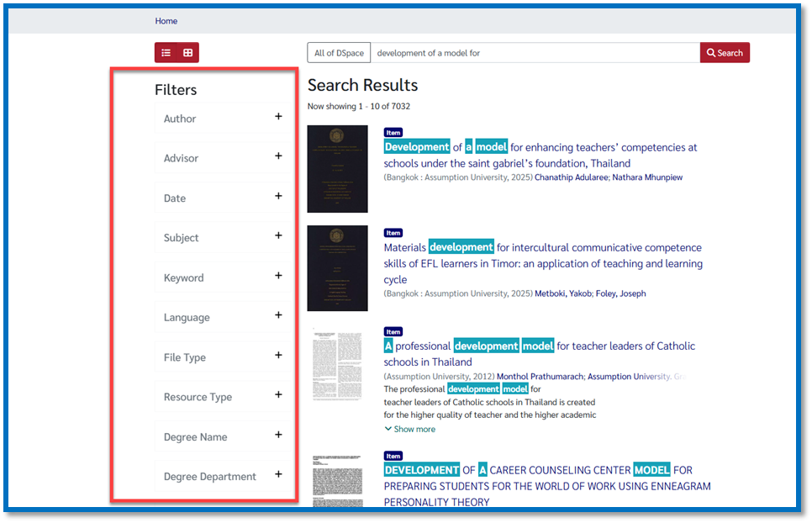Switch to list view layout

coord(166,53)
